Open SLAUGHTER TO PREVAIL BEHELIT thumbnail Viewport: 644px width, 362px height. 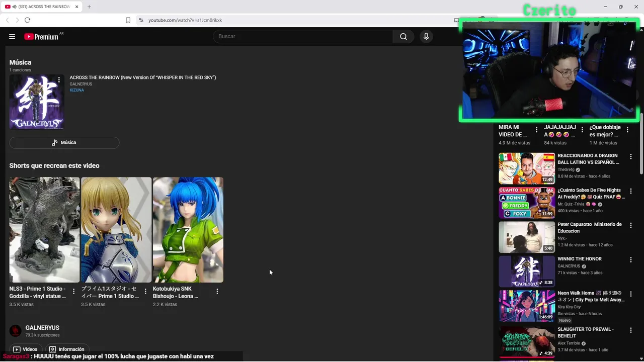coord(527,342)
